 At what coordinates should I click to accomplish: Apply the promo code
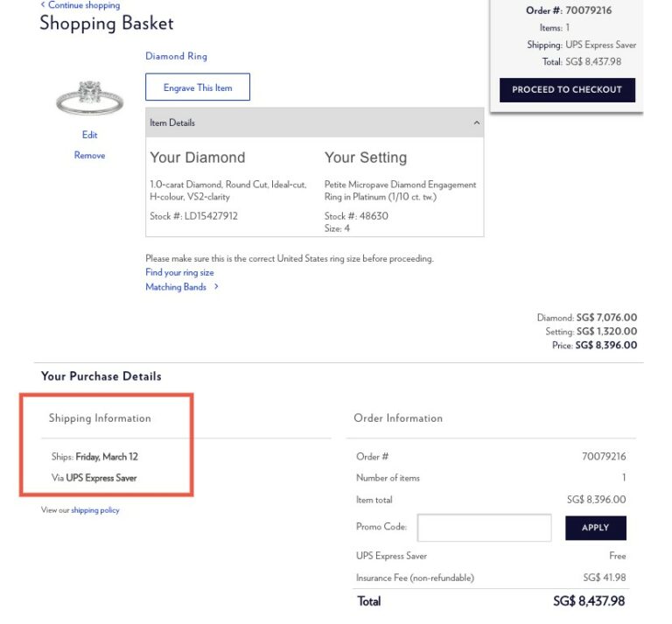[x=595, y=528]
